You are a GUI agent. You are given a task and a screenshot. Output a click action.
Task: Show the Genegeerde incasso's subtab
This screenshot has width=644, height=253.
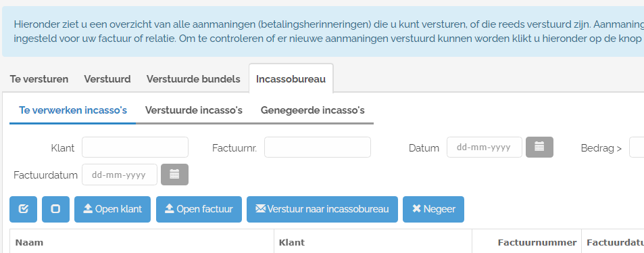click(313, 110)
